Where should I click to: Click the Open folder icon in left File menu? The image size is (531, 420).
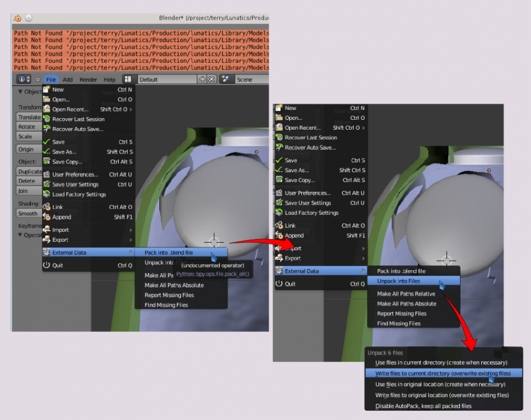(x=46, y=99)
